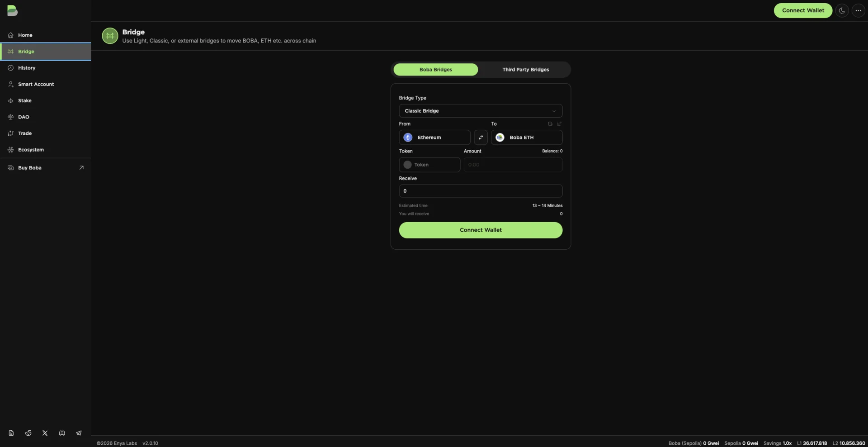The image size is (868, 447).
Task: Open the Token selector
Action: coord(429,165)
